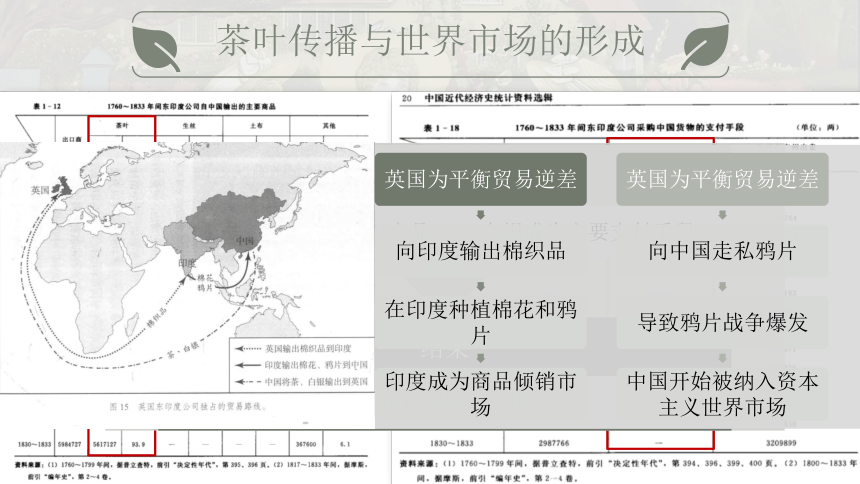Click the 棉织品 route label on the map
The width and height of the screenshot is (860, 484).
(157, 318)
